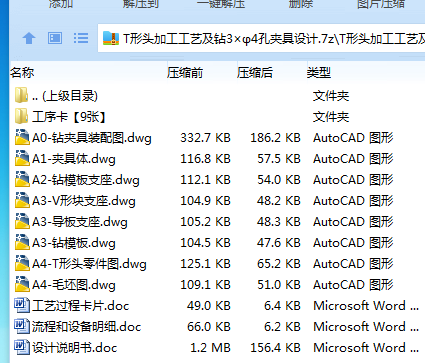The image size is (425, 363).
Task: Click the 156.4 KB compressed size value
Action: [x=275, y=348]
